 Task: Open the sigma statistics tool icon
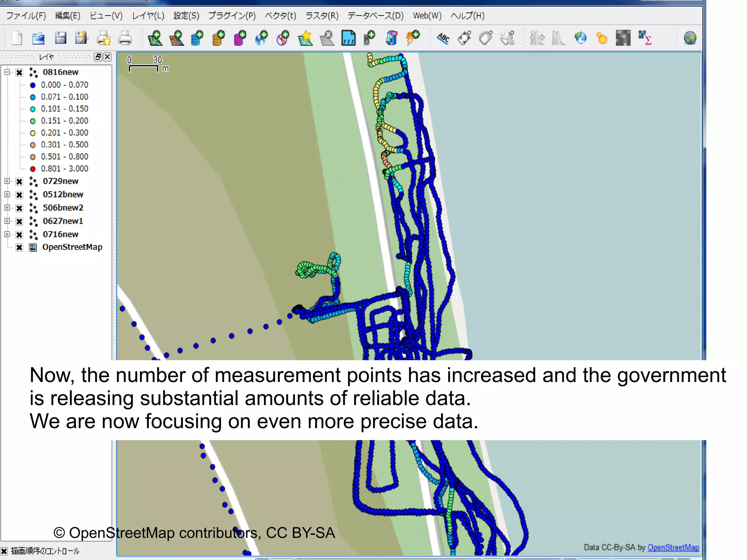tap(645, 38)
